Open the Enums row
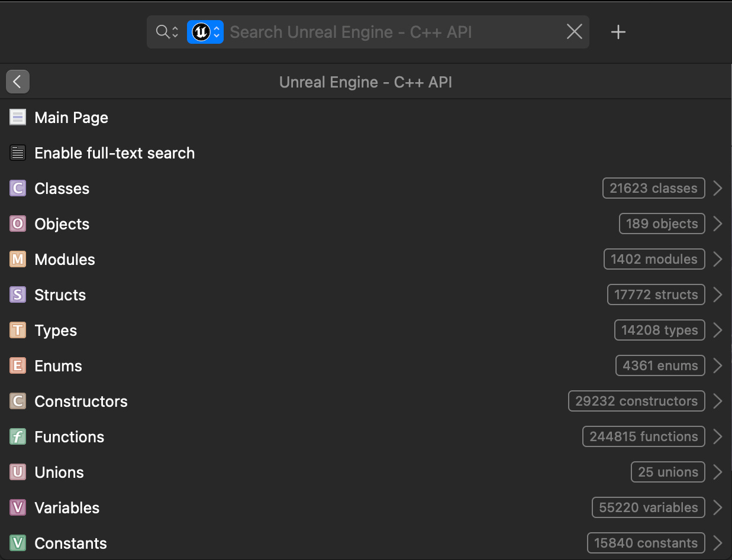This screenshot has width=732, height=560. pyautogui.click(x=366, y=366)
